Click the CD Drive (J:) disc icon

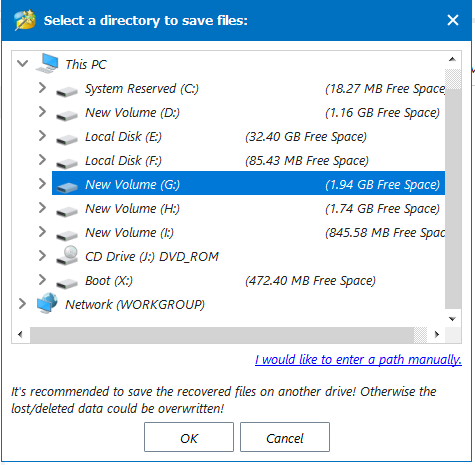(67, 256)
